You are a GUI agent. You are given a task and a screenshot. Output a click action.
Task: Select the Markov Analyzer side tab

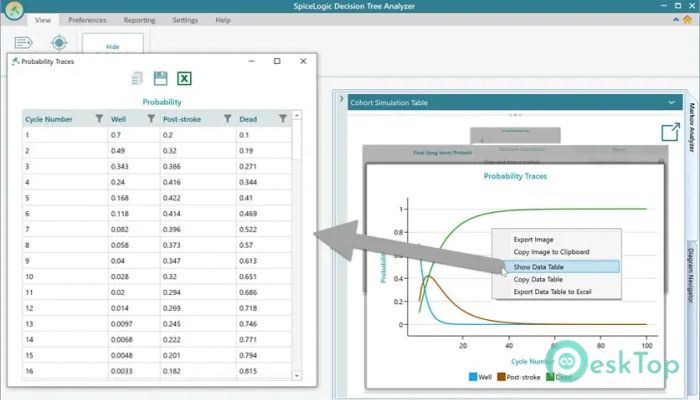pos(692,128)
